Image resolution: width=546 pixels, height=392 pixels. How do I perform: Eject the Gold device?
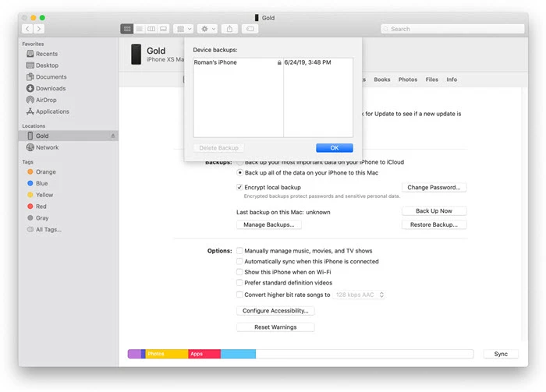tap(113, 136)
